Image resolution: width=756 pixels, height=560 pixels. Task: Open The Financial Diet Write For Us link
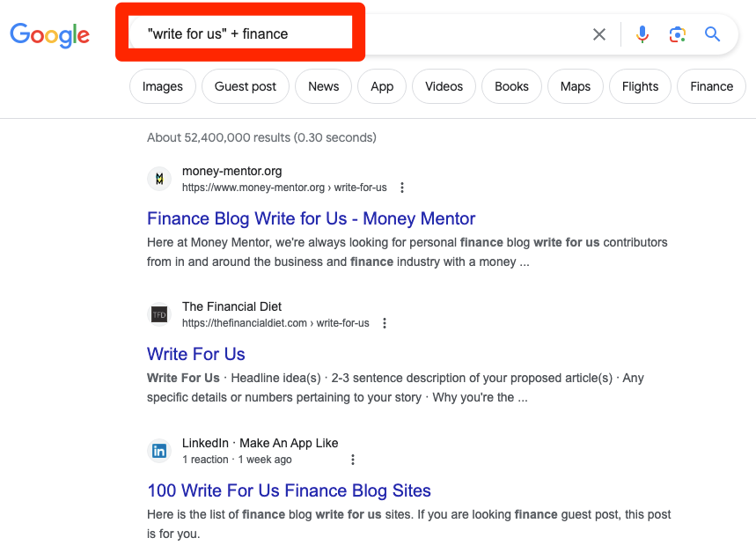(x=196, y=354)
